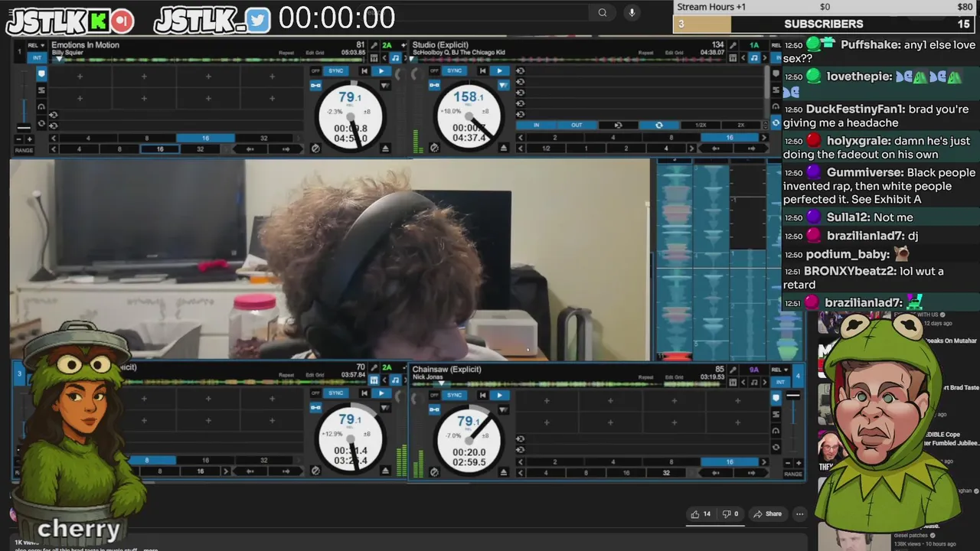This screenshot has height=551, width=980.
Task: Toggle SYNC on Studio (Explicit) deck
Action: [x=455, y=71]
